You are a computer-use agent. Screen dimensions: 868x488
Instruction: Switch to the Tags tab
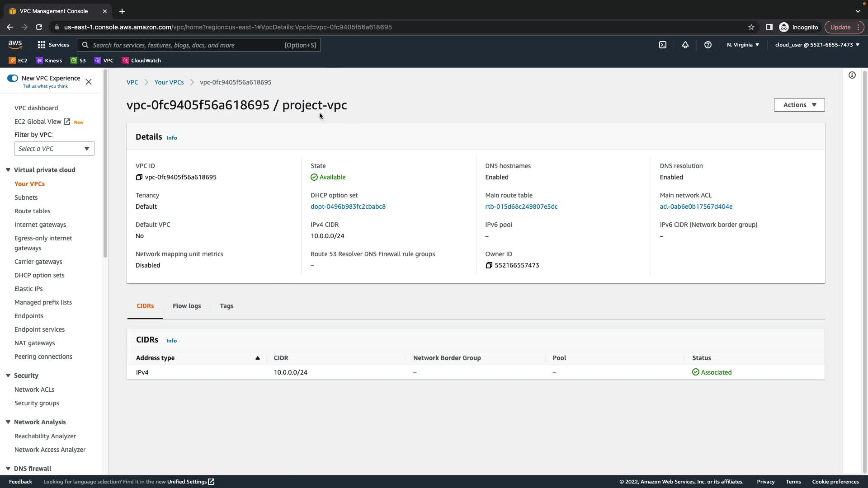[x=226, y=306]
